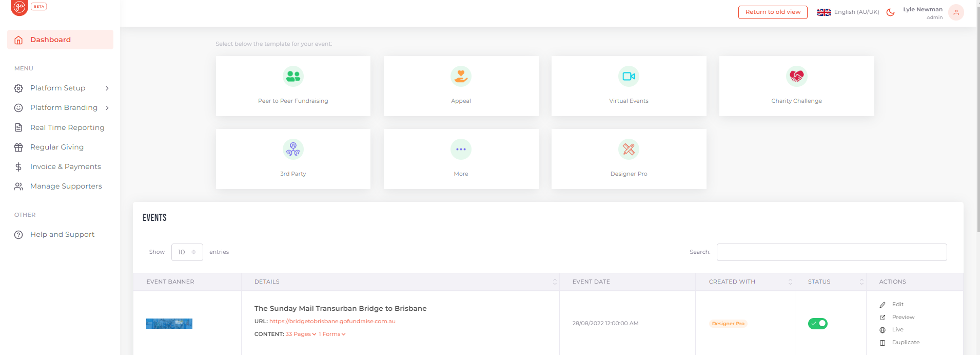Toggle the event status switch off
980x355 pixels.
click(x=817, y=324)
